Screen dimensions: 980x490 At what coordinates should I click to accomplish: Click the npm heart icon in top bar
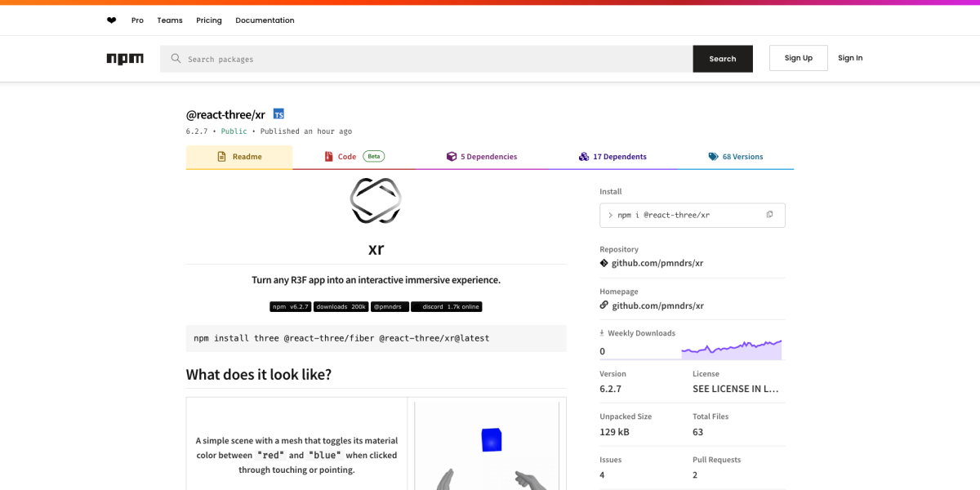coord(112,20)
